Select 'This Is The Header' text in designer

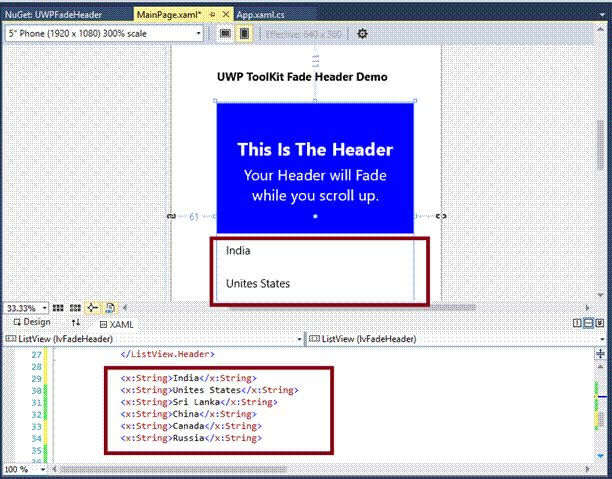point(315,150)
